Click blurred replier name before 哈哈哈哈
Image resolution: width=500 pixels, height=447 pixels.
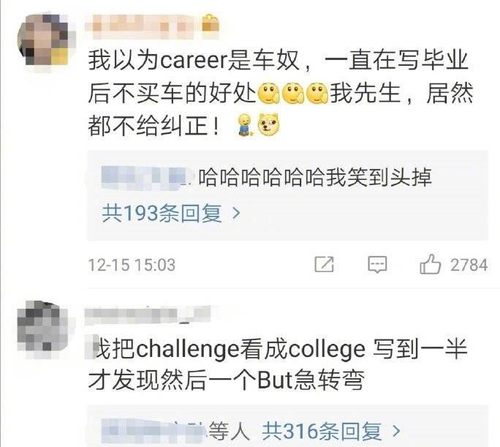tap(148, 176)
